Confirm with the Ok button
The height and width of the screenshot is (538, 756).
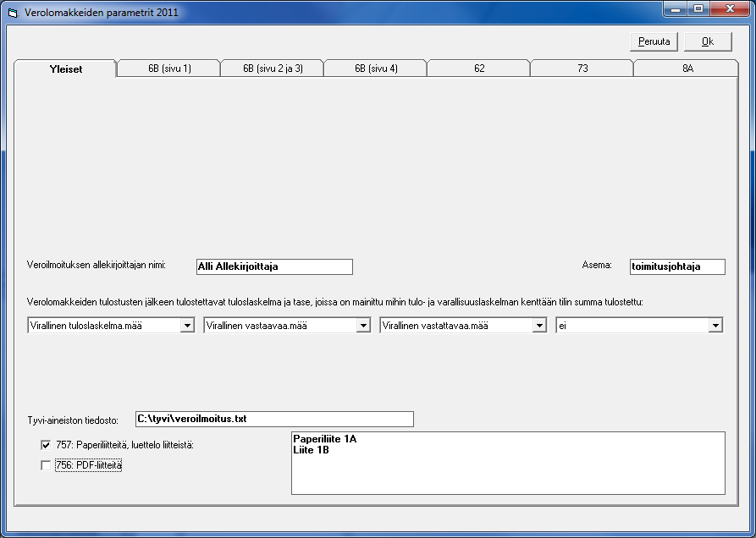click(708, 42)
